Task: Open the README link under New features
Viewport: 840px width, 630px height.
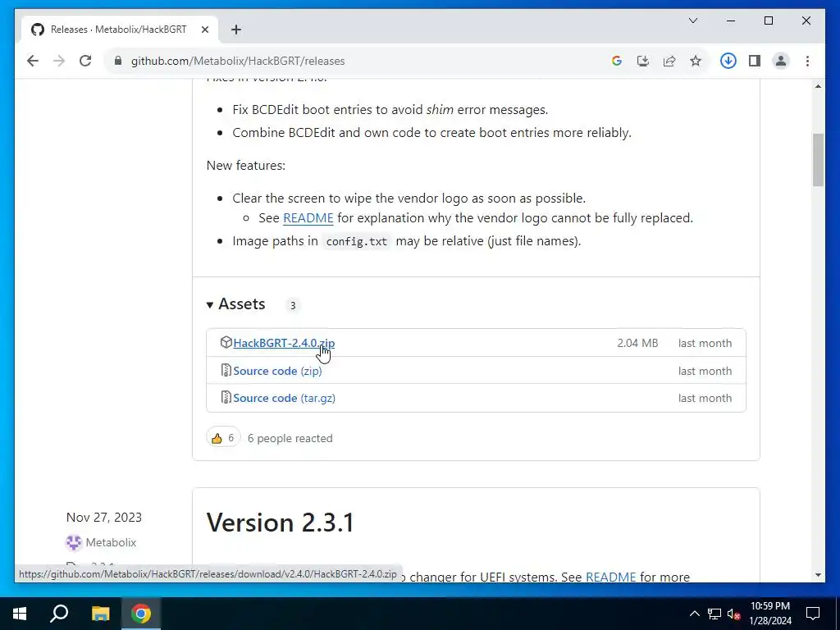Action: [308, 218]
